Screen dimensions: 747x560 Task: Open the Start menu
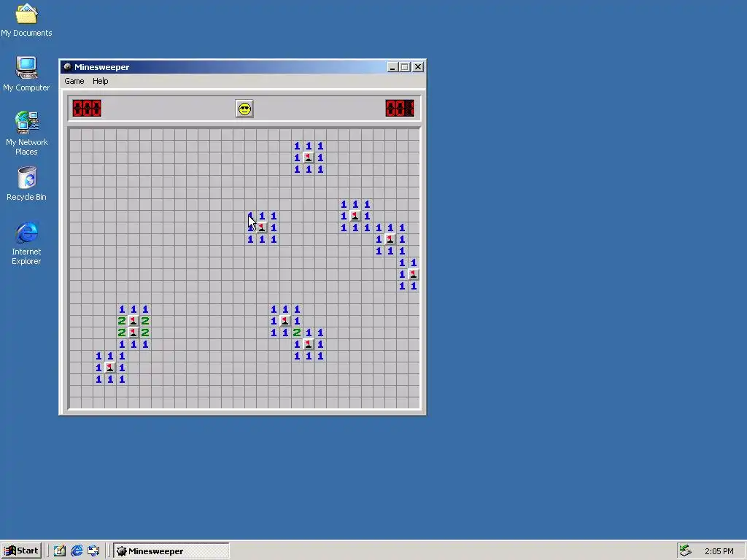pyautogui.click(x=21, y=551)
